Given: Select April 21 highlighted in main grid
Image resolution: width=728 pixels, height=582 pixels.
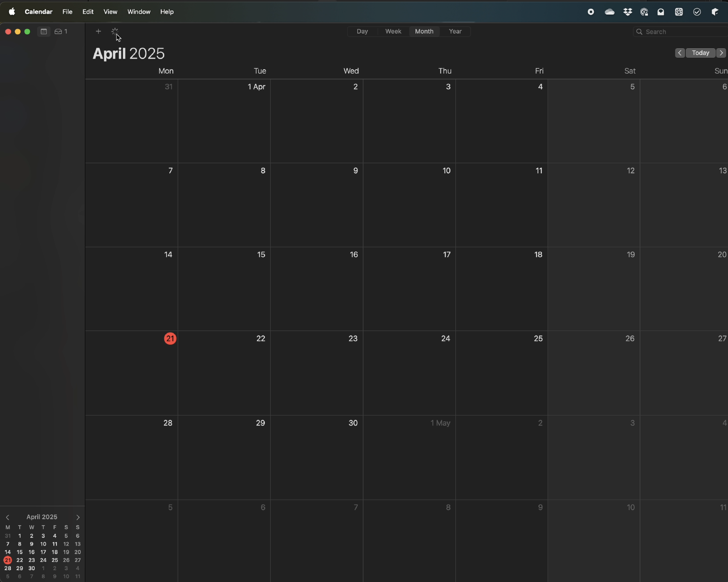Looking at the screenshot, I should 170,338.
